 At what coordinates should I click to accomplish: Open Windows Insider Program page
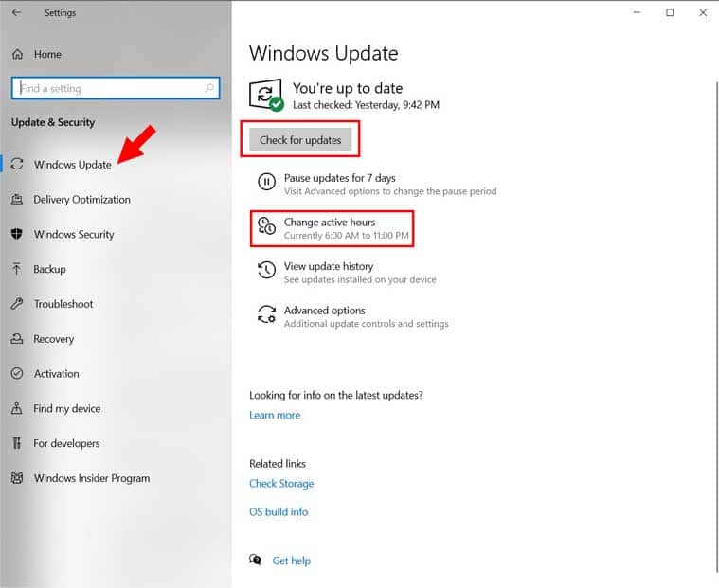tap(92, 478)
